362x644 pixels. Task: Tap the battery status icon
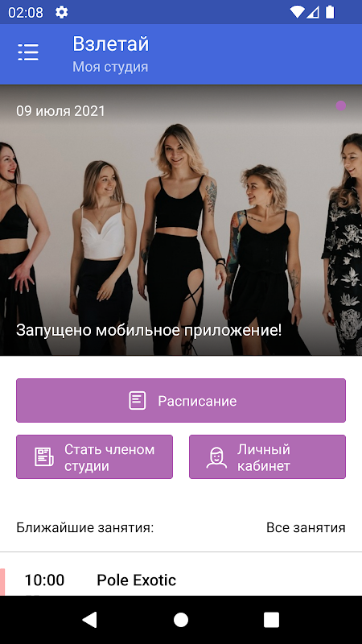tap(330, 12)
